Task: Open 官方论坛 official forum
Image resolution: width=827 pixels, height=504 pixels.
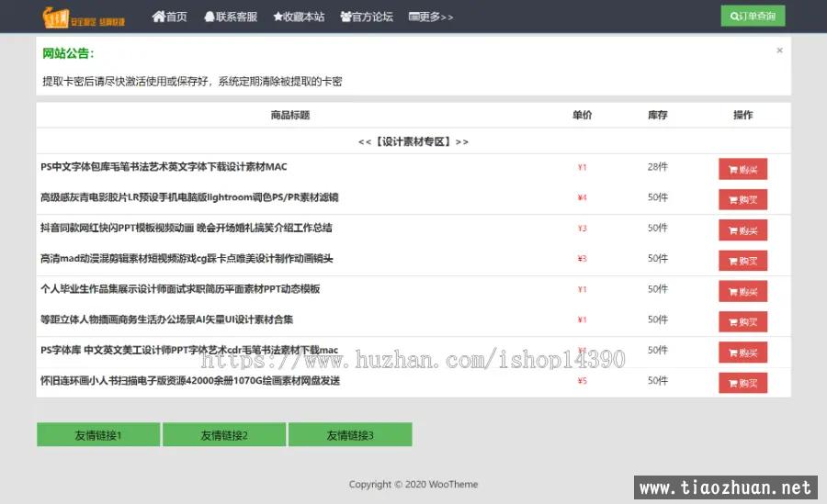Action: point(367,17)
